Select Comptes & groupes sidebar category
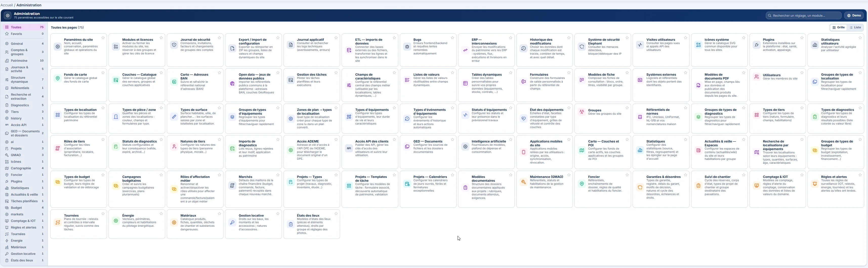Image resolution: width=868 pixels, height=268 pixels. 24,52
